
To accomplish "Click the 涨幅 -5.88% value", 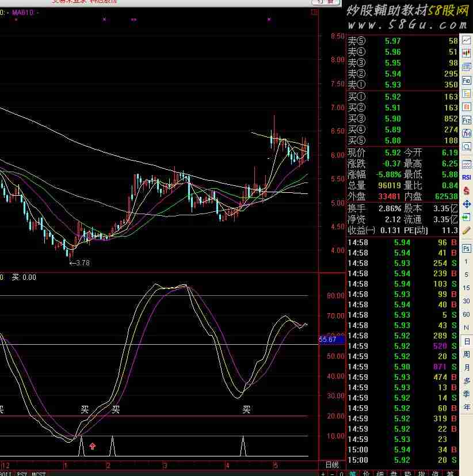I will [388, 174].
